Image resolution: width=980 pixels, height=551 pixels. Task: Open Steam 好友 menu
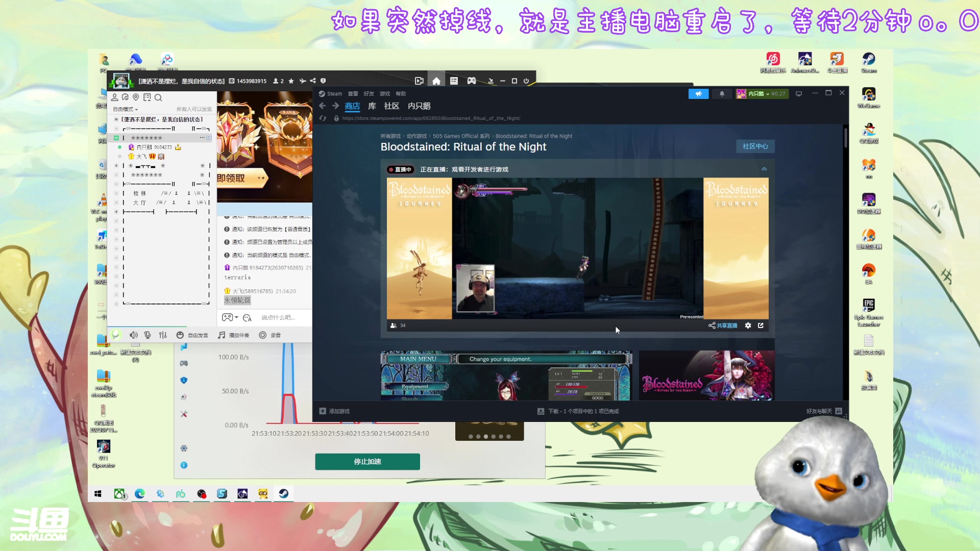369,93
